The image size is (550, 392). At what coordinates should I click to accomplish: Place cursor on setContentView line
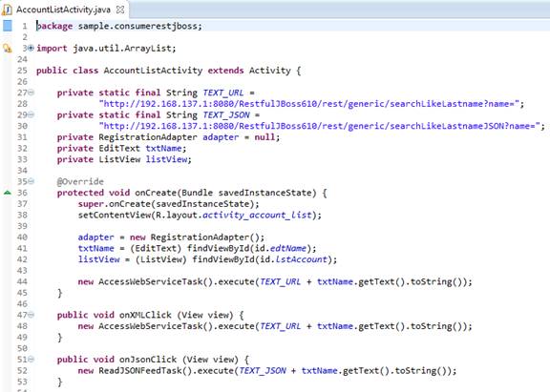point(200,215)
